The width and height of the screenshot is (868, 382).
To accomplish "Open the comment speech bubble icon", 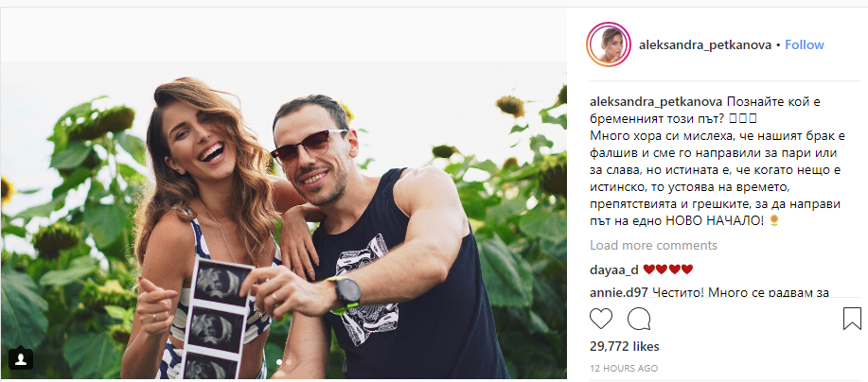I will (639, 319).
